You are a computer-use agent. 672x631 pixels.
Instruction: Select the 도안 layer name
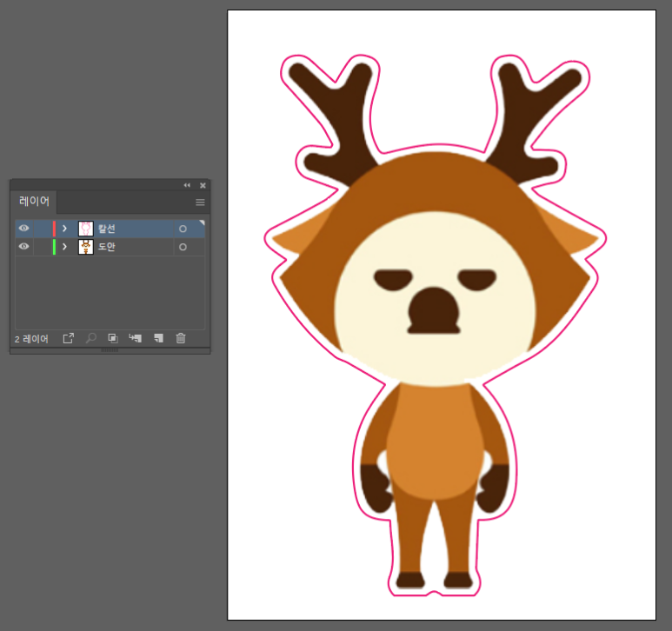(107, 247)
